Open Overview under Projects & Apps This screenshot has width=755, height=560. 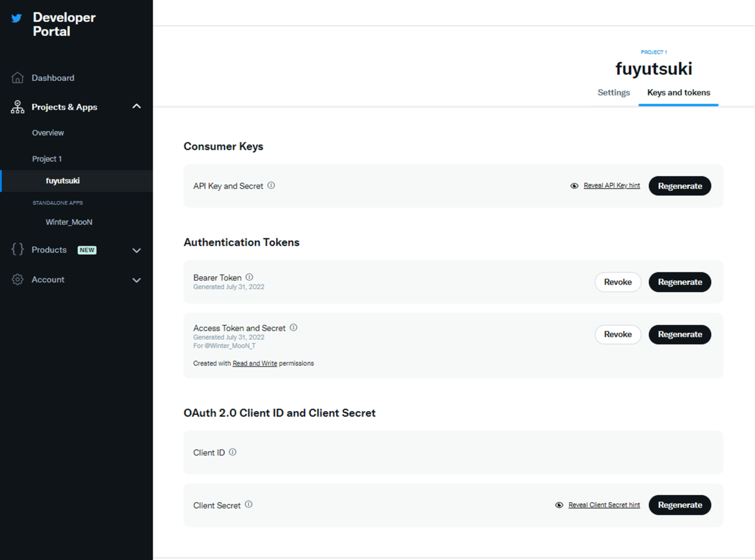(48, 133)
